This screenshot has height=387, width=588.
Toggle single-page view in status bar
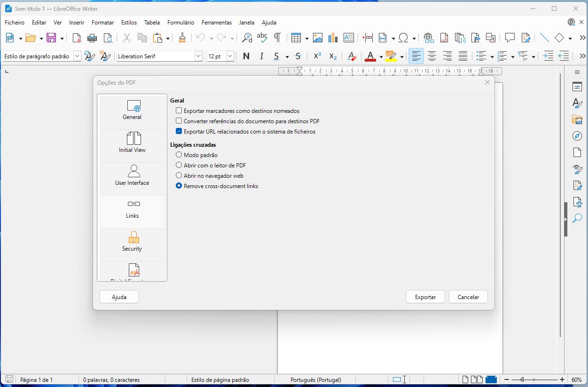[x=465, y=379]
